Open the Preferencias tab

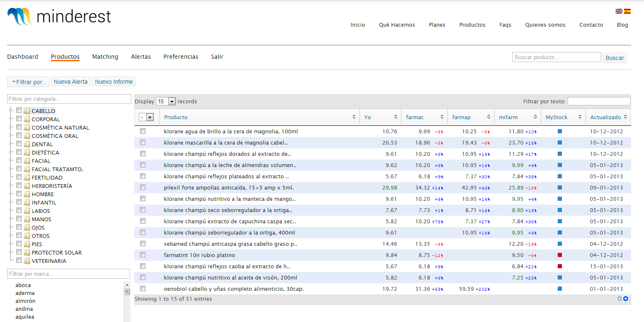point(181,57)
